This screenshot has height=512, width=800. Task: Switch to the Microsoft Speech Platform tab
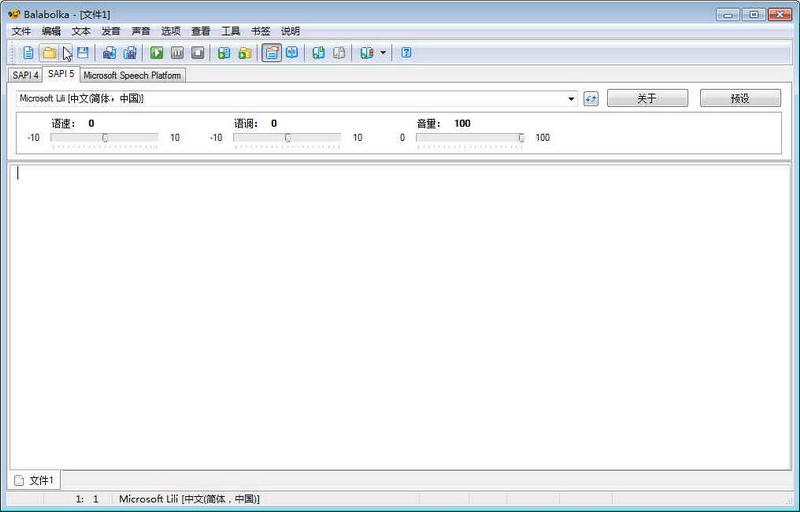tap(132, 75)
